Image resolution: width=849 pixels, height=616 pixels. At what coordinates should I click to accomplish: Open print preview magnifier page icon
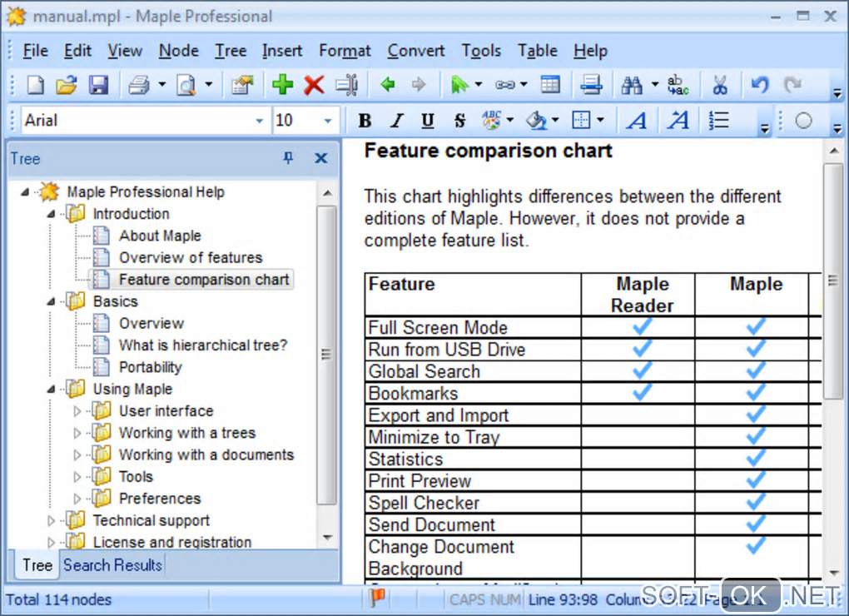pos(186,85)
